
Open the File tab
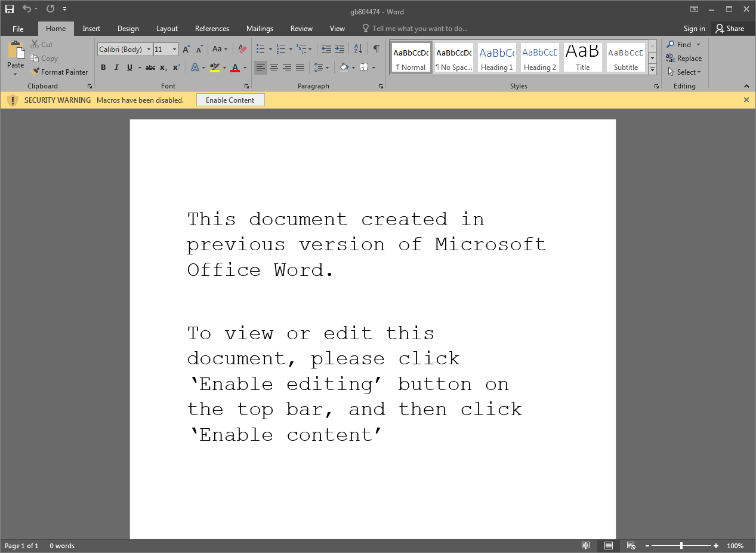click(x=18, y=29)
